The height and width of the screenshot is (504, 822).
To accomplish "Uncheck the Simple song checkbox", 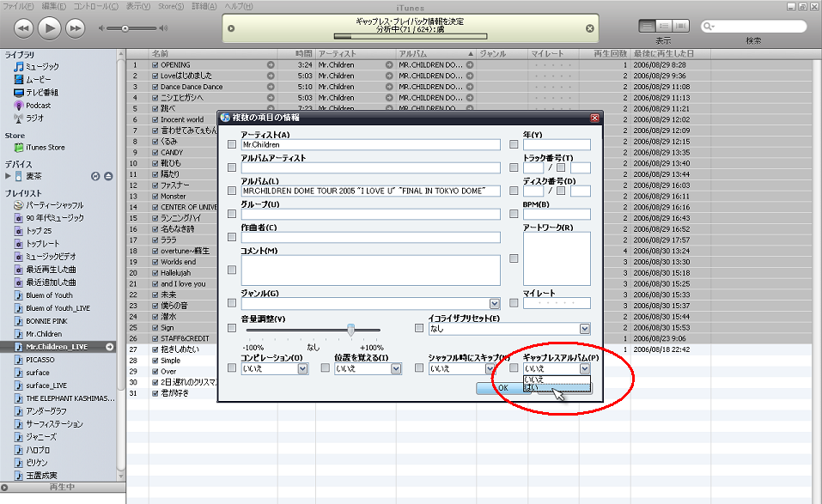I will 155,361.
